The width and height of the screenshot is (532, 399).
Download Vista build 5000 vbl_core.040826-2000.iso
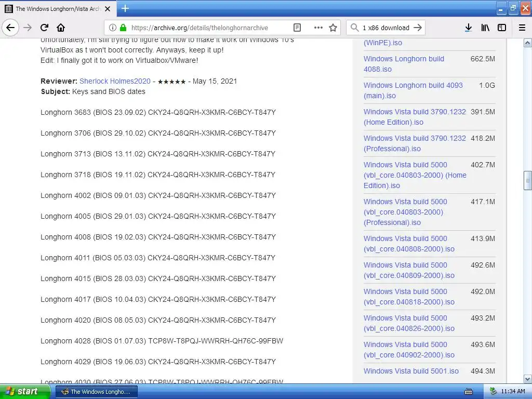click(409, 323)
